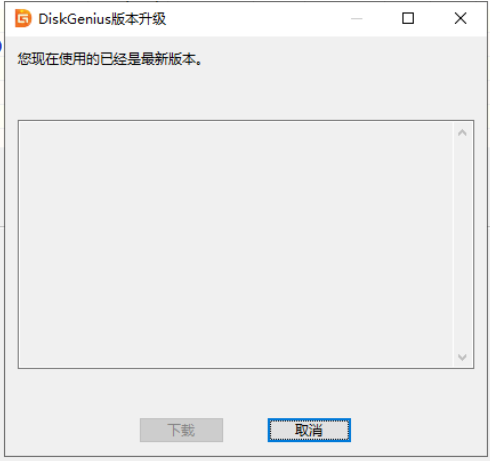Screen dimensions: 490x461
Task: Click inside the empty release notes text area
Action: [236, 244]
